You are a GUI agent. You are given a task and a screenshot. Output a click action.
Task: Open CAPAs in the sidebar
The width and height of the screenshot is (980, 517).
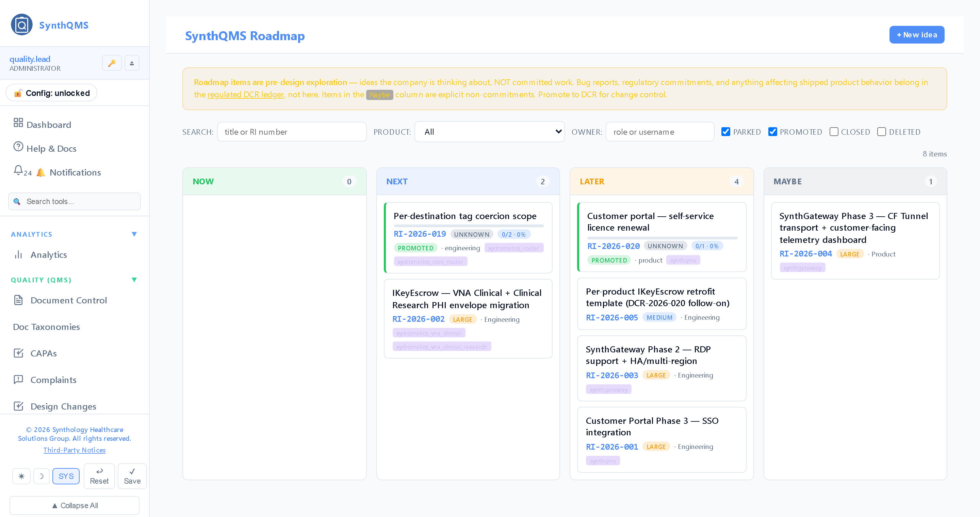tap(43, 353)
